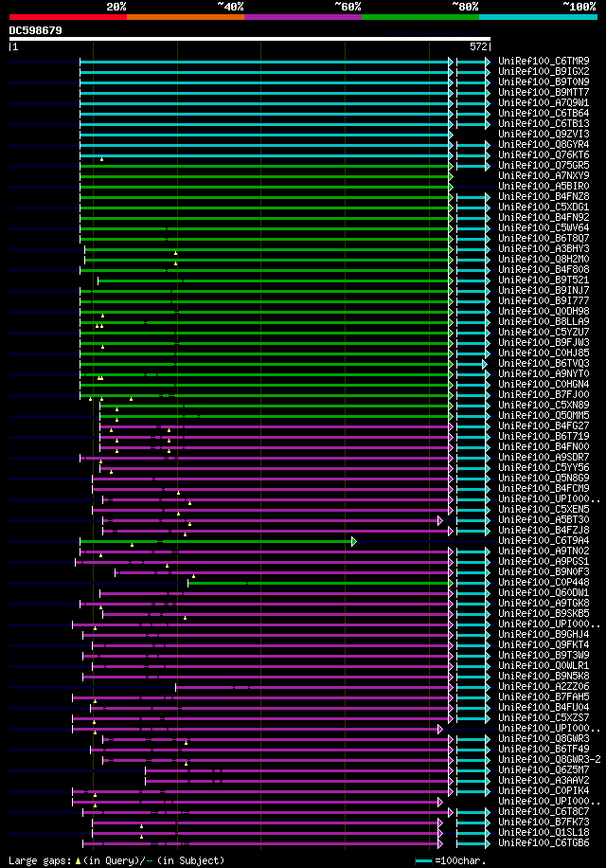This screenshot has height=868, width=606.
Task: Click the UniRef100_B6TVQ3 label
Action: 544,363
